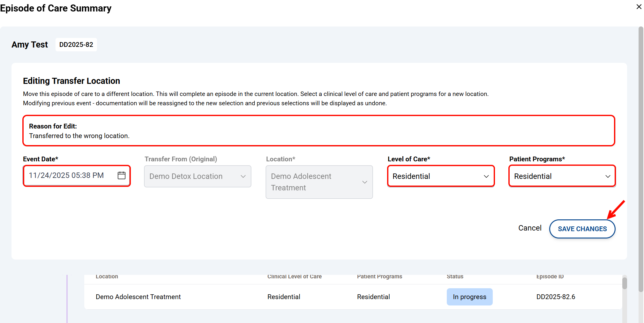Click the Location column header
The image size is (644, 323).
pos(107,277)
